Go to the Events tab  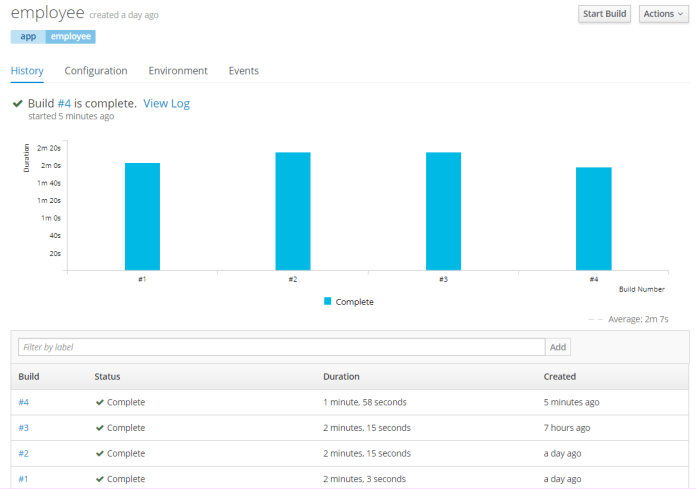[x=243, y=71]
